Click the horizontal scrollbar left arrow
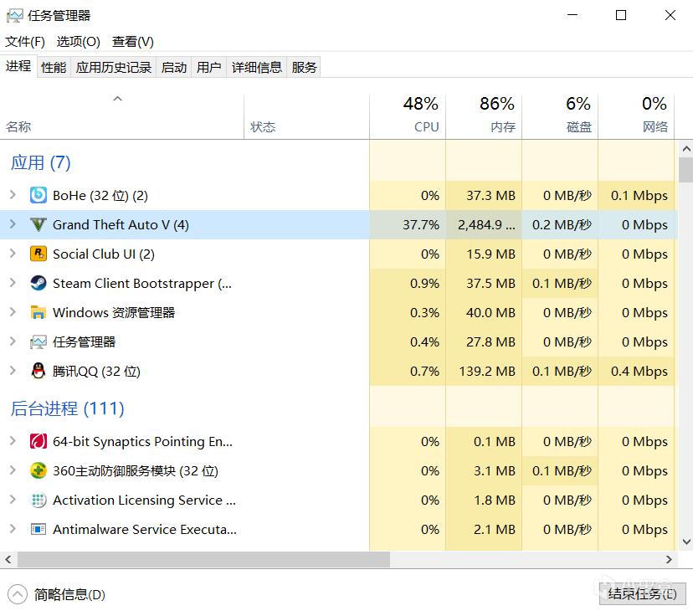This screenshot has height=616, width=693. 8,559
